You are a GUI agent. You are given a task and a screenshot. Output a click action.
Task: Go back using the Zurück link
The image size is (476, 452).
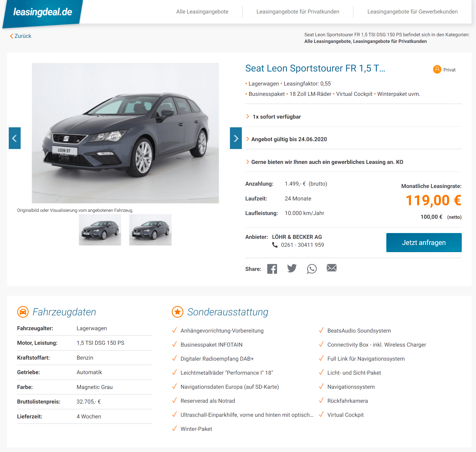(x=21, y=36)
